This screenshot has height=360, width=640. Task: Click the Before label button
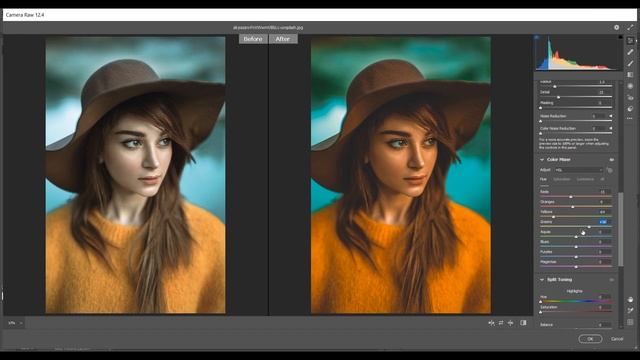coord(253,39)
